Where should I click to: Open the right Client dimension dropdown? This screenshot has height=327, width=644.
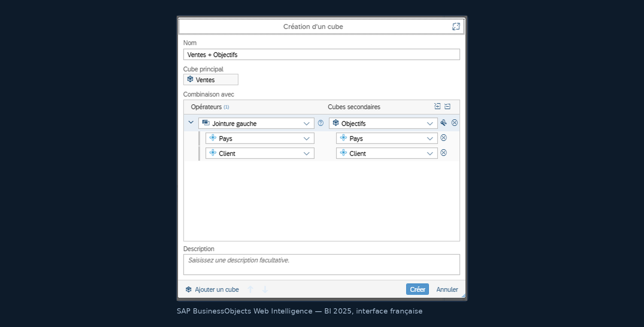387,153
